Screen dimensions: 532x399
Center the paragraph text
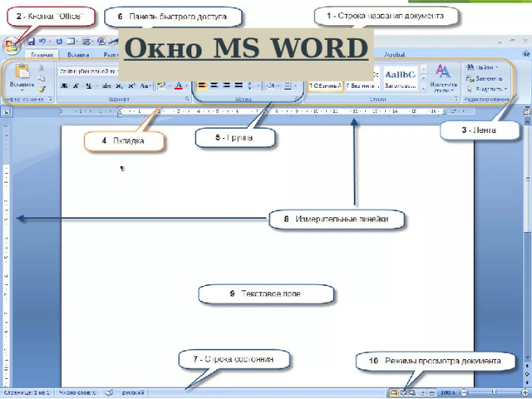point(214,86)
